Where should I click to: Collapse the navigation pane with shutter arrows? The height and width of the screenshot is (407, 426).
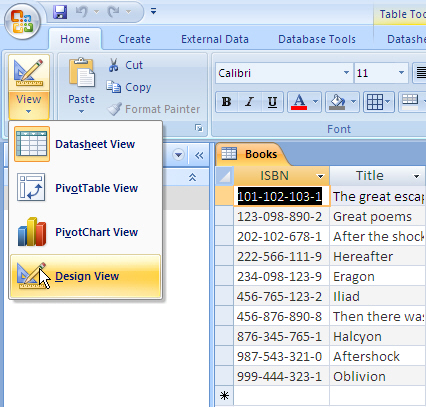coord(199,155)
